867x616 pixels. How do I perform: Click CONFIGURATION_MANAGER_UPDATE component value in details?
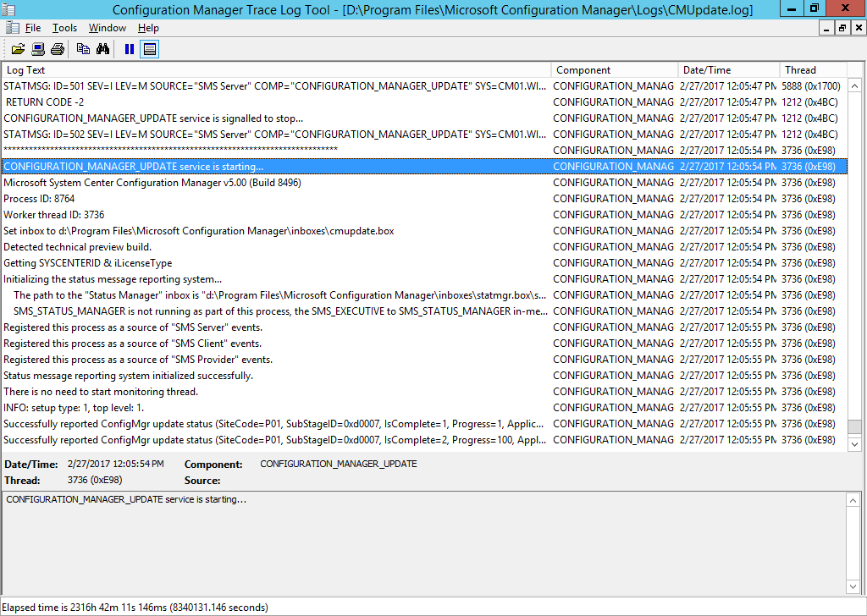pyautogui.click(x=339, y=464)
